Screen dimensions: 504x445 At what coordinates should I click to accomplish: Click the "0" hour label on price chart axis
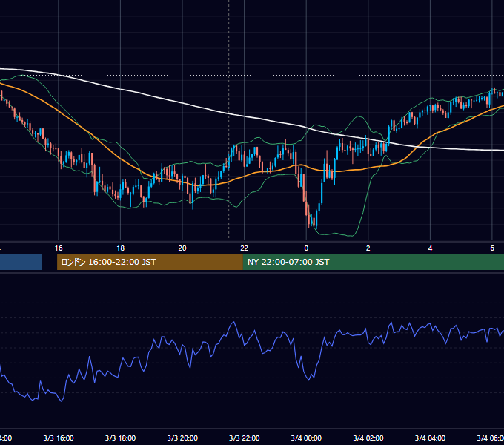306,248
